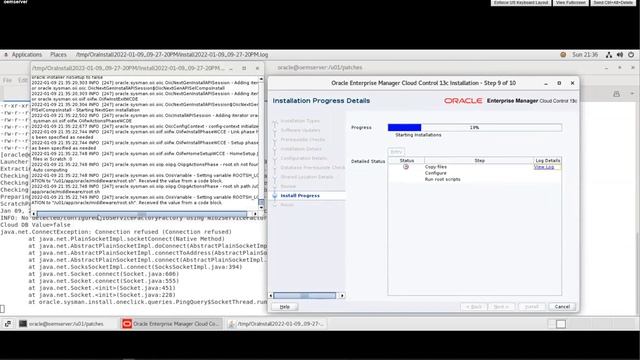Image resolution: width=640 pixels, height=360 pixels.
Task: Click the log window vertical scrollbar down arrow
Action: click(x=261, y=207)
